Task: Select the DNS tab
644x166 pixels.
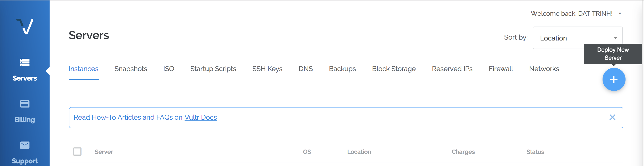Action: click(x=306, y=69)
